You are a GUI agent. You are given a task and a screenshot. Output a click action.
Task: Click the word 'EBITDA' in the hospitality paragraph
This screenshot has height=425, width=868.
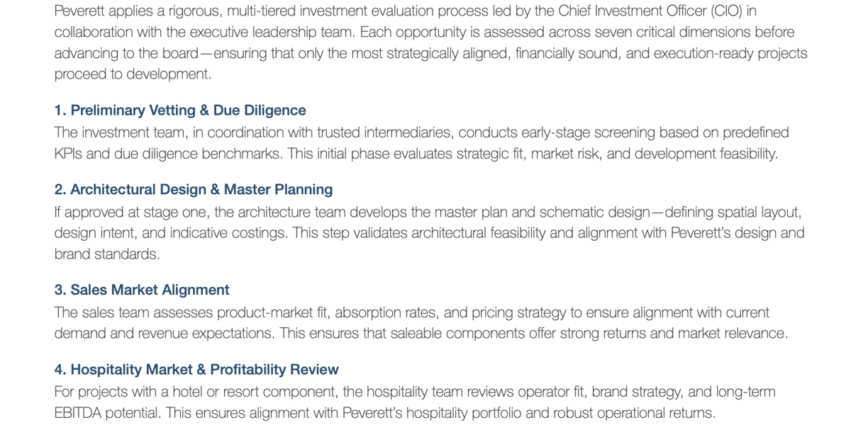78,413
